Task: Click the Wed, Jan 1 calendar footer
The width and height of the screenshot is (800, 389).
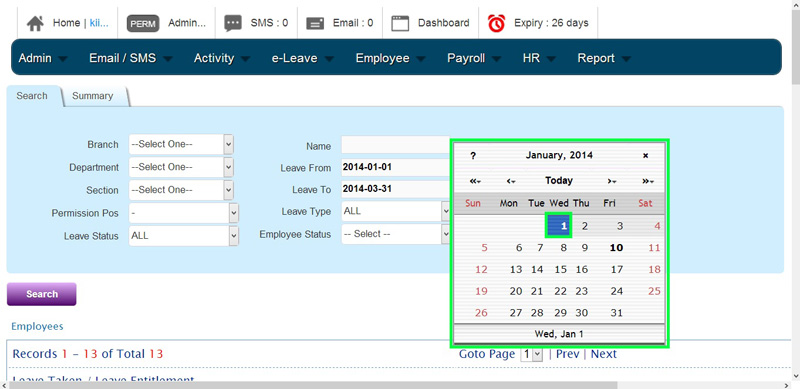Action: point(559,334)
